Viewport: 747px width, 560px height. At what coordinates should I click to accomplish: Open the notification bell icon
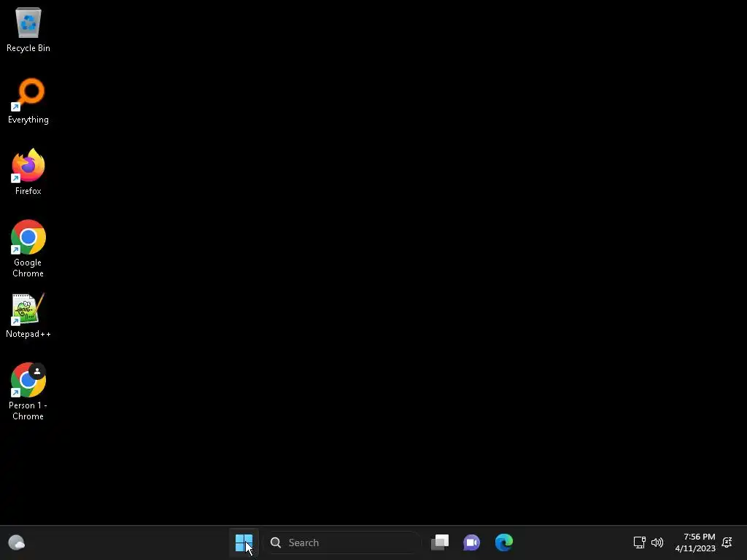pyautogui.click(x=727, y=542)
